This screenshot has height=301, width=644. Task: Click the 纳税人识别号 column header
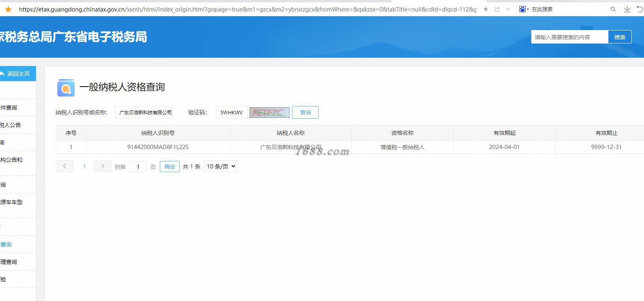[158, 133]
